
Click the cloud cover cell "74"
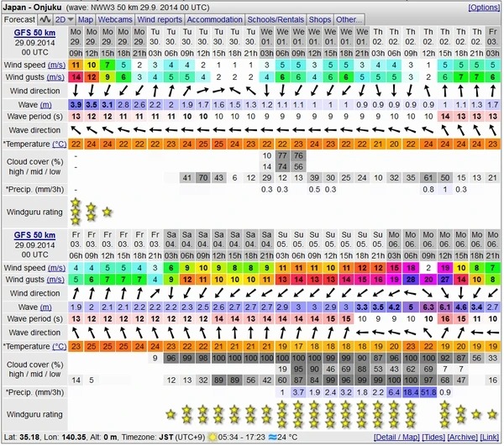point(282,167)
